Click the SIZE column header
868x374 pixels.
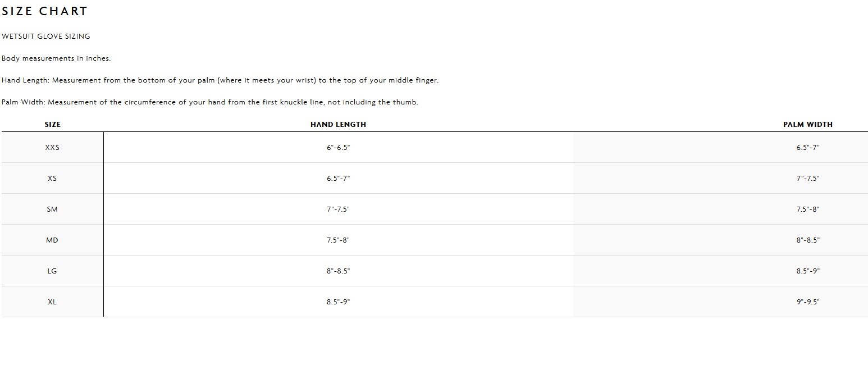pos(52,125)
